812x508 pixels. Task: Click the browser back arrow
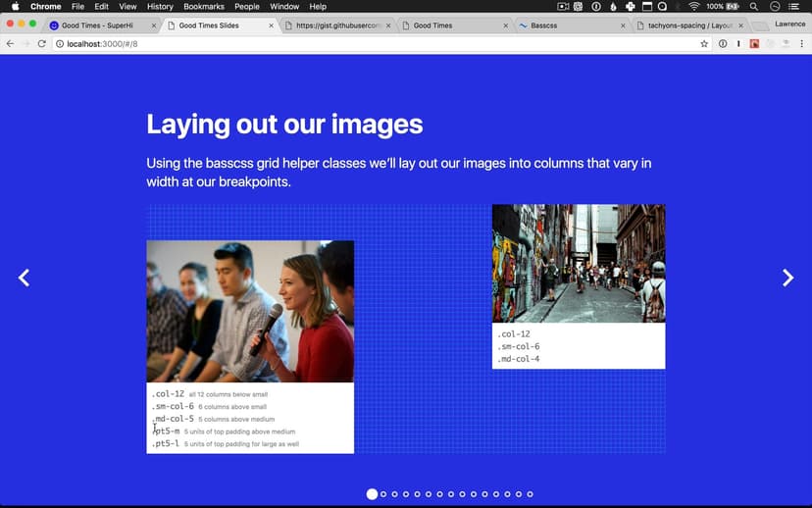click(x=10, y=44)
